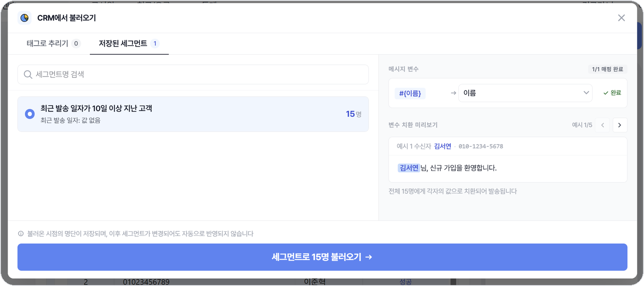
Task: Click the 변수 치환 미리보기 heading
Action: tap(413, 125)
